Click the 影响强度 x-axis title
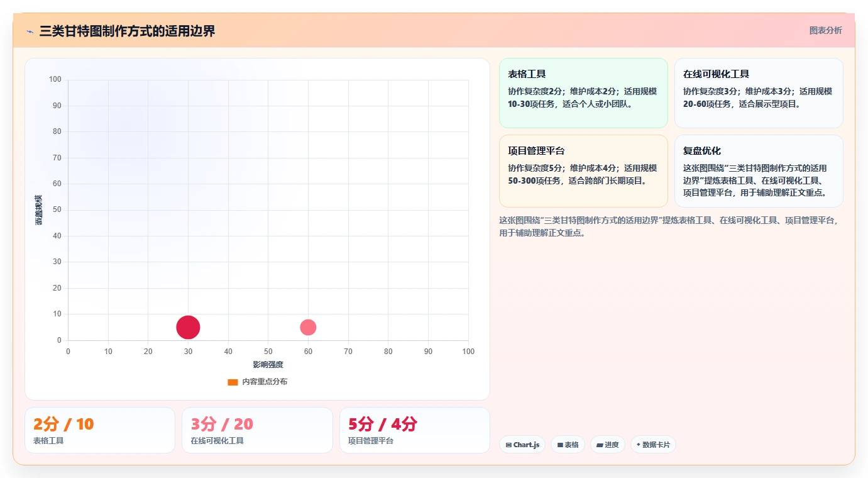This screenshot has width=868, height=478. pos(268,365)
